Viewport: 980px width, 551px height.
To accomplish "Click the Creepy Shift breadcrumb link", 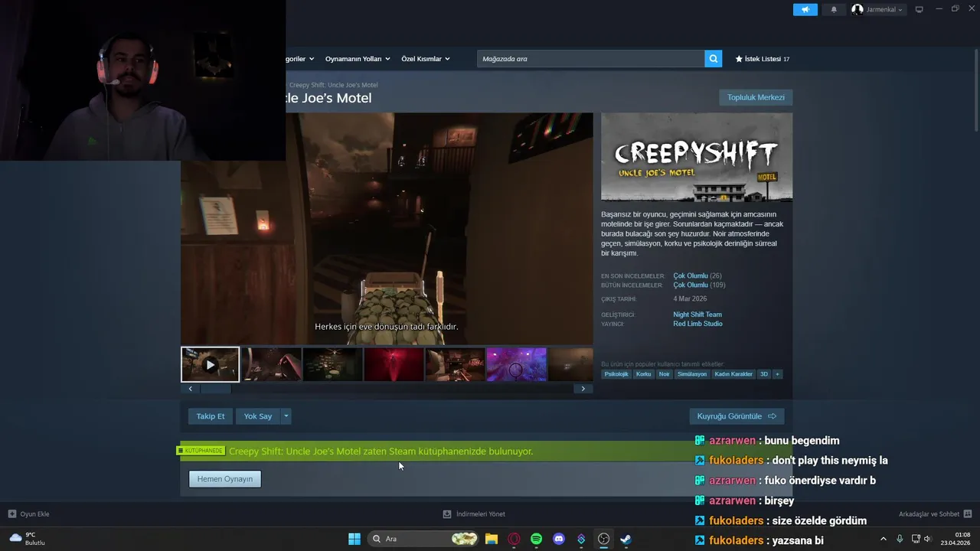I will (x=334, y=85).
